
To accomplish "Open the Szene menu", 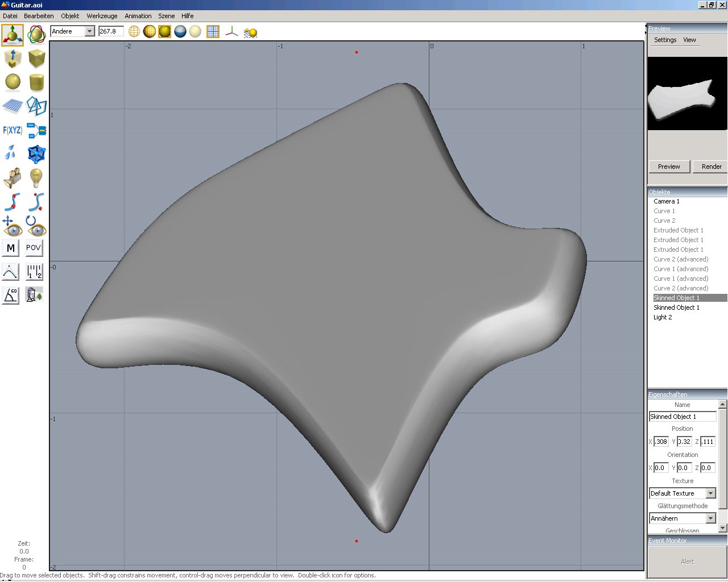I will click(167, 16).
